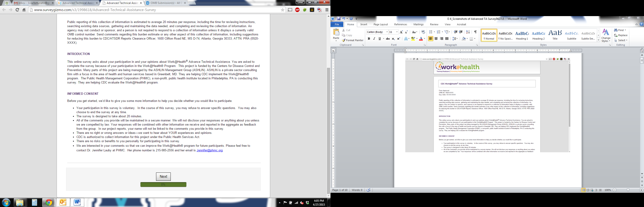Click the Replace icon in Editing group
The height and width of the screenshot is (207, 644).
621,35
